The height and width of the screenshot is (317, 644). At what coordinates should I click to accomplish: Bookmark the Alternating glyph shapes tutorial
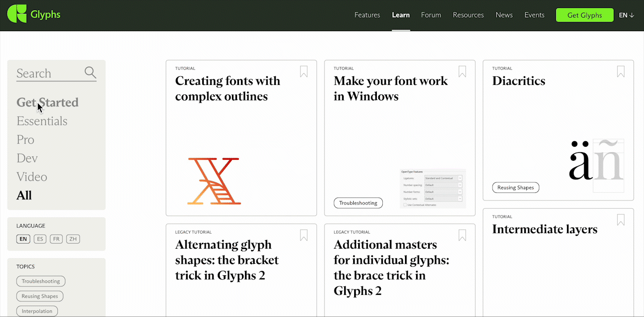[304, 235]
